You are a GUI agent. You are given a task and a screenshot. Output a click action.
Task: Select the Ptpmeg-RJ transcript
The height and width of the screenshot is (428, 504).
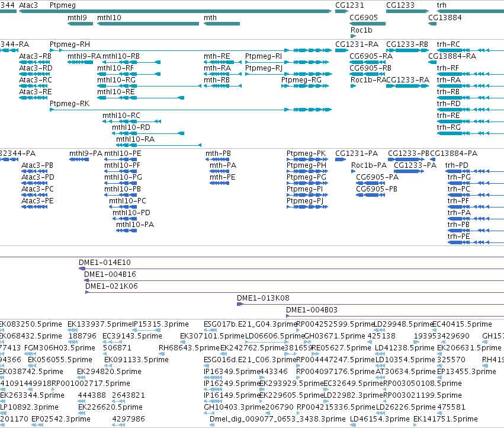[288, 74]
